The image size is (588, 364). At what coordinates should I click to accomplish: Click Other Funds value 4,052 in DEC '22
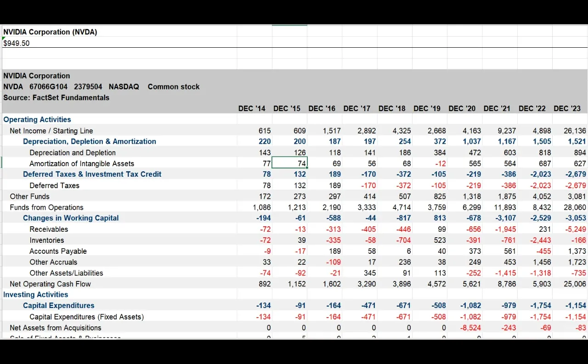tap(542, 196)
